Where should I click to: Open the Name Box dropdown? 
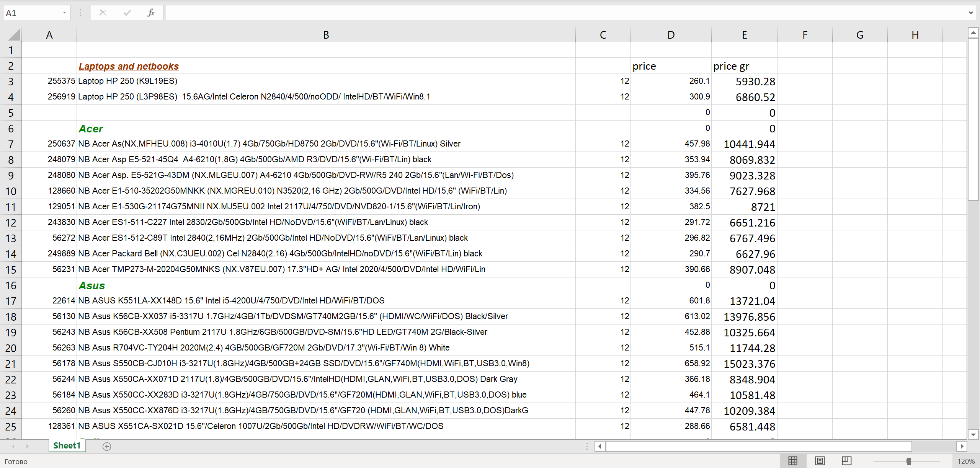point(64,13)
